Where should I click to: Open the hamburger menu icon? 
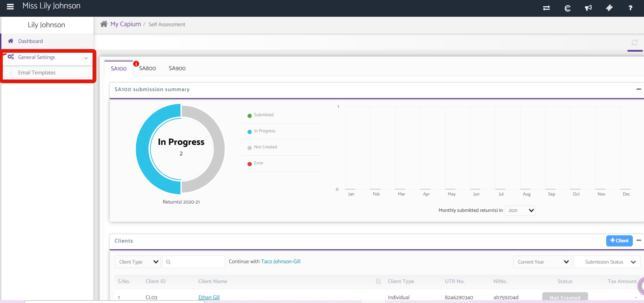(10, 7)
